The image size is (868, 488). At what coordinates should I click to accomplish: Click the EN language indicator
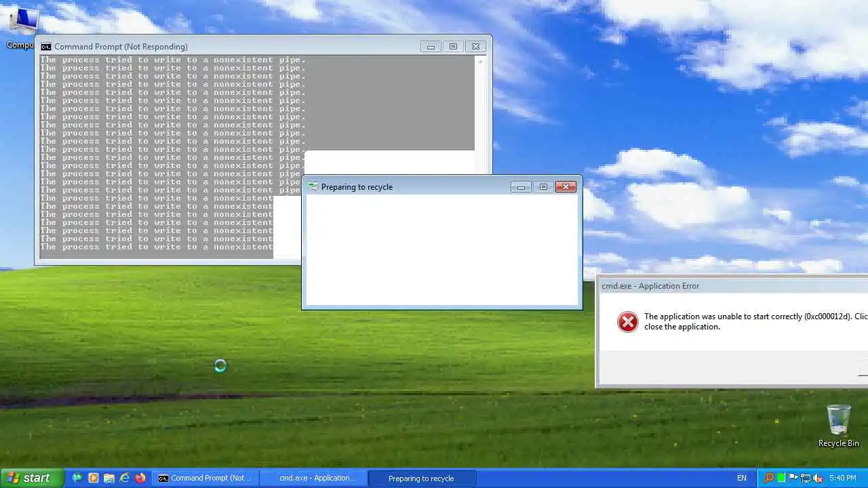click(x=742, y=478)
